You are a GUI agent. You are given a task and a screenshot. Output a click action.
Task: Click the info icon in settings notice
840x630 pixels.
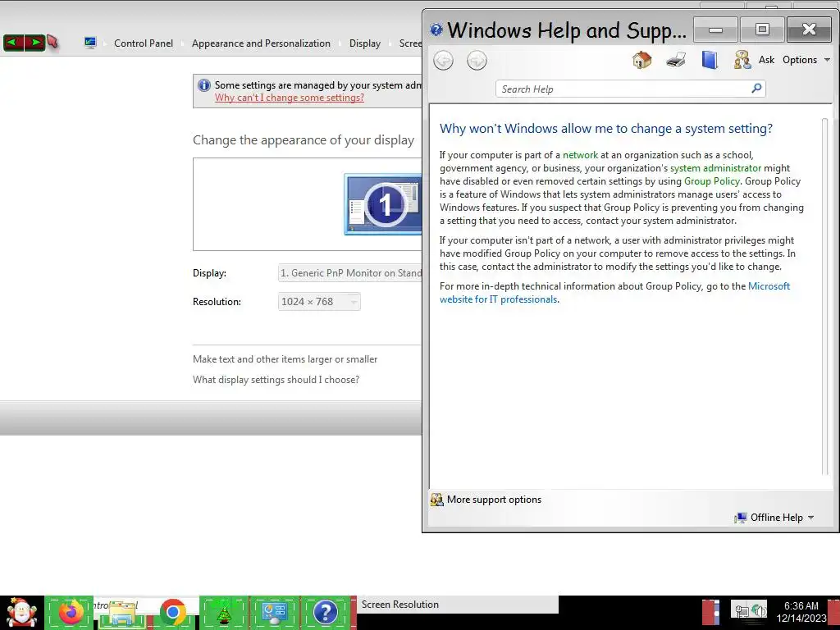pyautogui.click(x=204, y=85)
